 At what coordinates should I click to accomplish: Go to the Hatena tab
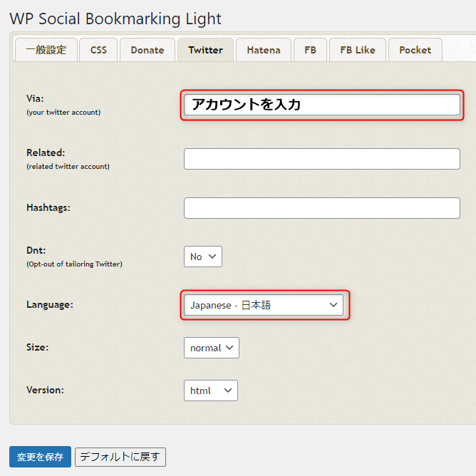coord(264,50)
